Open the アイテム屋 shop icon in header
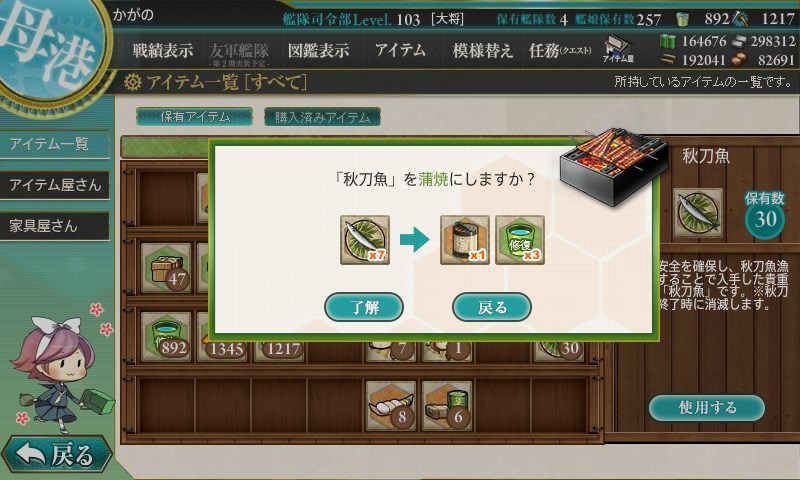Image resolution: width=800 pixels, height=480 pixels. 618,49
